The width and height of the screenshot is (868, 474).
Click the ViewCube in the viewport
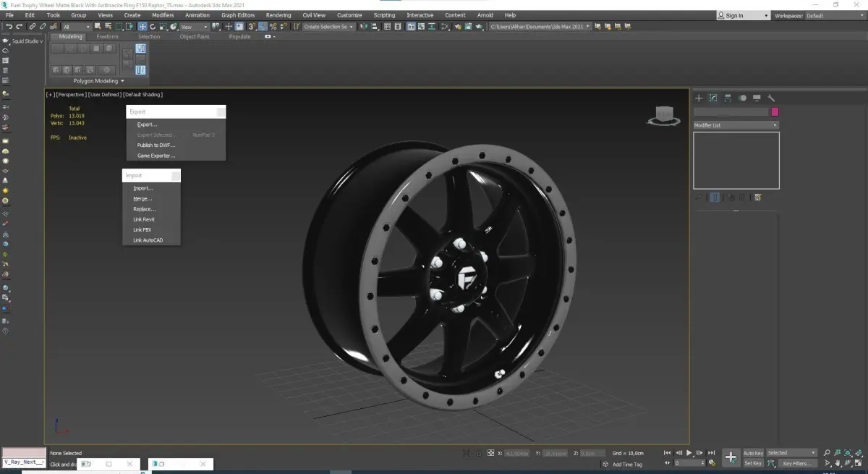663,115
